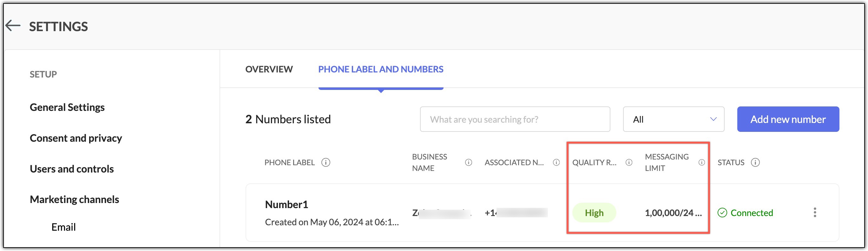Click the chevron in All dropdown
Screen dimensions: 868x251
coord(713,119)
